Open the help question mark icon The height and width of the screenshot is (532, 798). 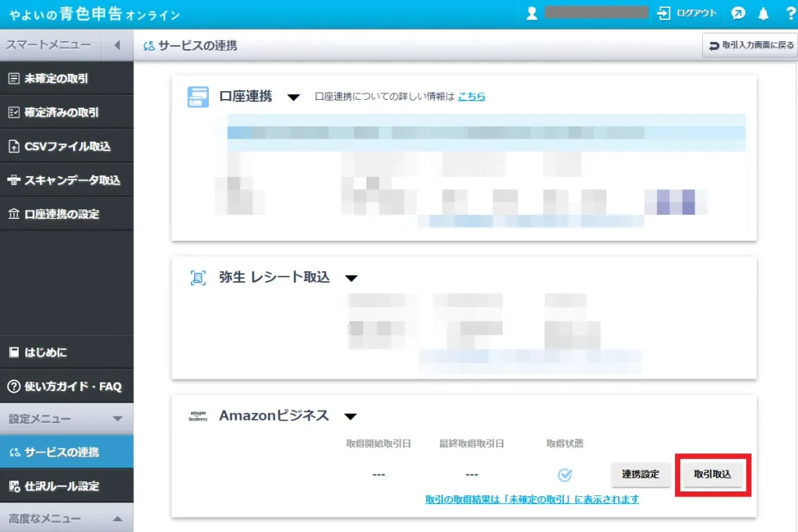[x=790, y=14]
